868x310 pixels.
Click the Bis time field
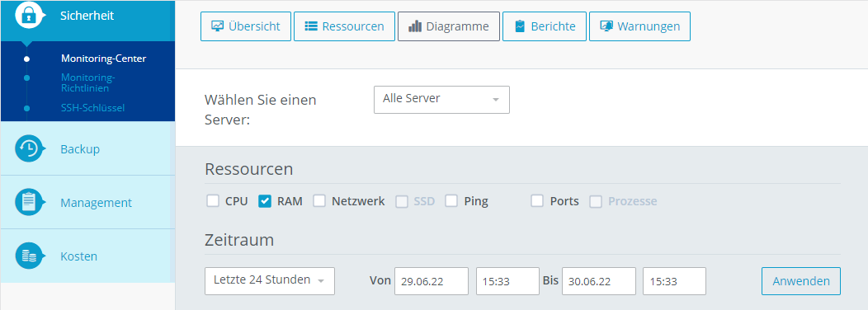tap(674, 281)
